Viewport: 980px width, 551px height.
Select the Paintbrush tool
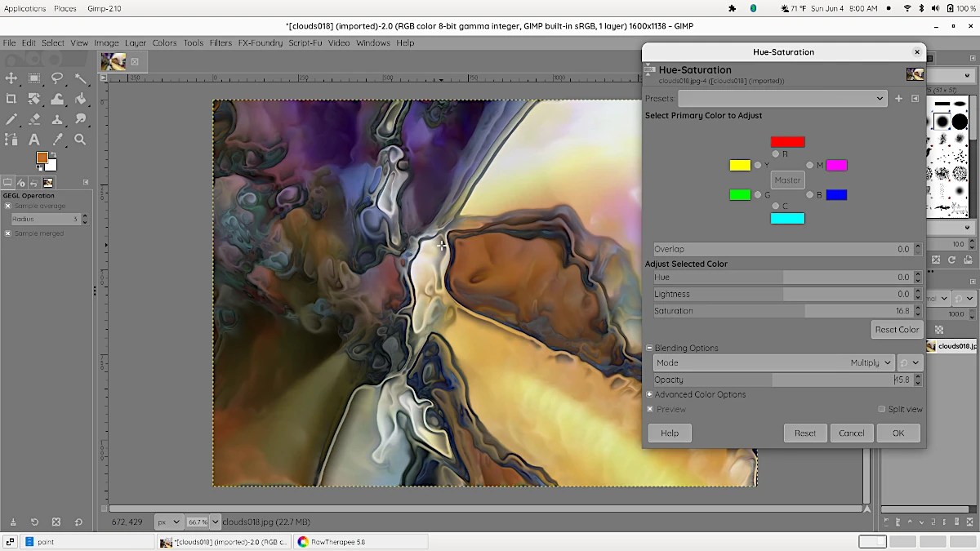tap(11, 118)
